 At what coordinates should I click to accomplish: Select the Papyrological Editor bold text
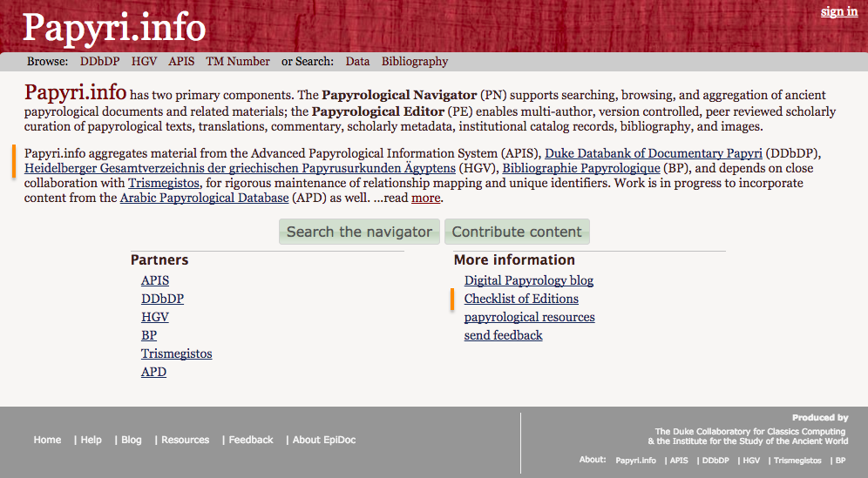click(378, 111)
